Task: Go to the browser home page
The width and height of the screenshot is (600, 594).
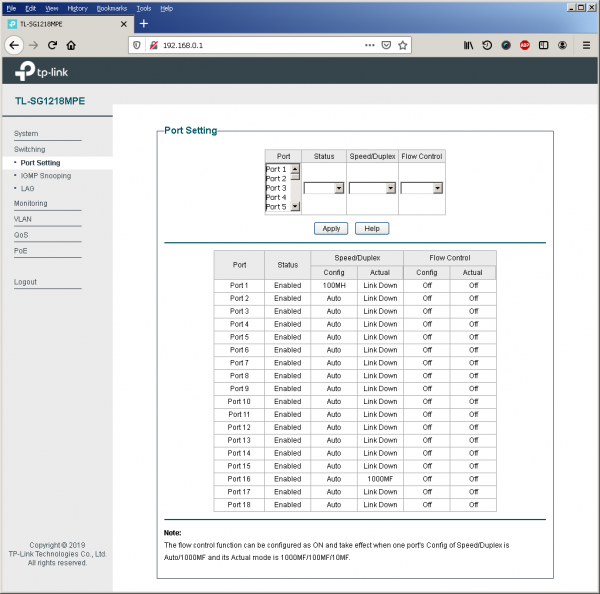Action: (x=71, y=45)
